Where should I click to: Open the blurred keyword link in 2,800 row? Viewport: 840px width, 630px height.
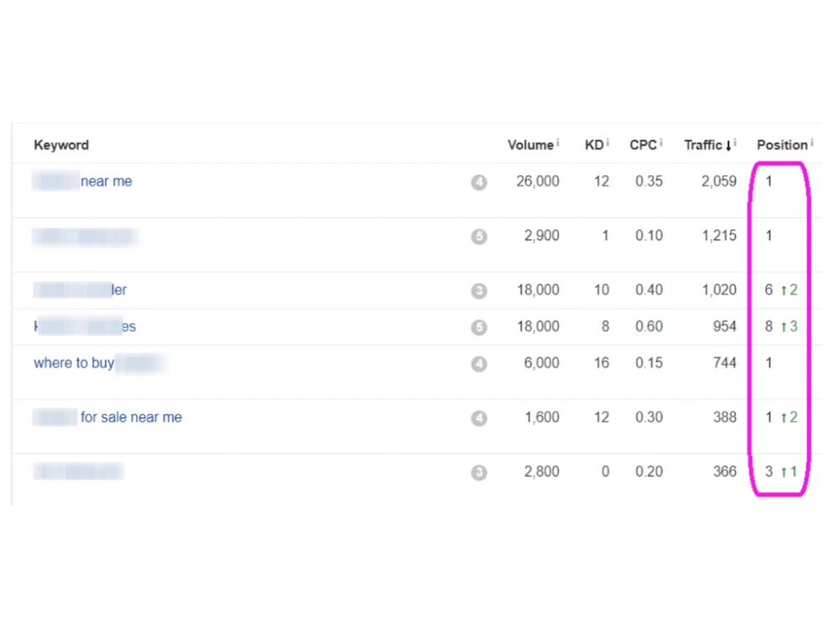click(78, 471)
